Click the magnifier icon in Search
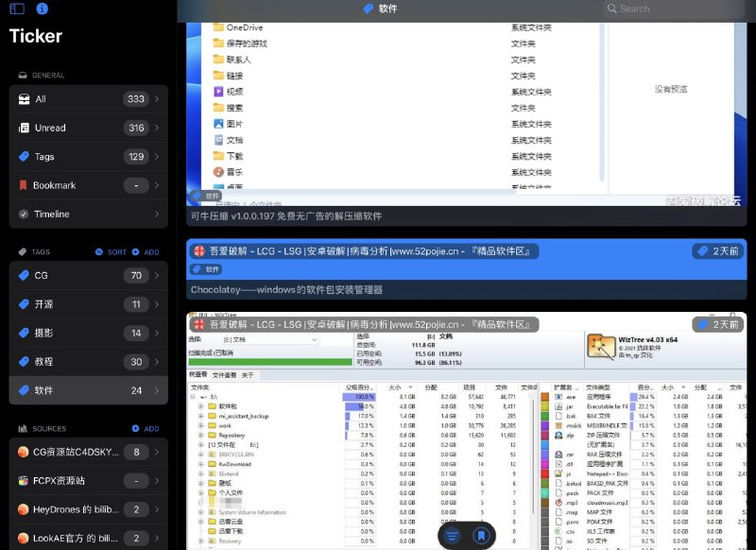756x550 pixels. click(611, 9)
